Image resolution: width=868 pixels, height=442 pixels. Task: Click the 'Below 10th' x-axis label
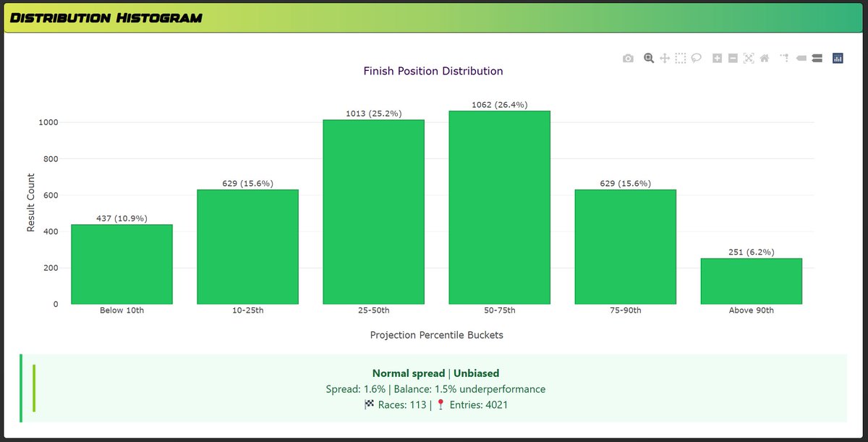point(122,310)
